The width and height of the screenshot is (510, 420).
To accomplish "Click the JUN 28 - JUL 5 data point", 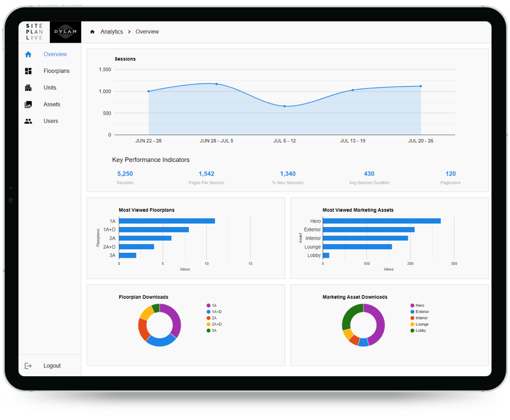I will (217, 84).
